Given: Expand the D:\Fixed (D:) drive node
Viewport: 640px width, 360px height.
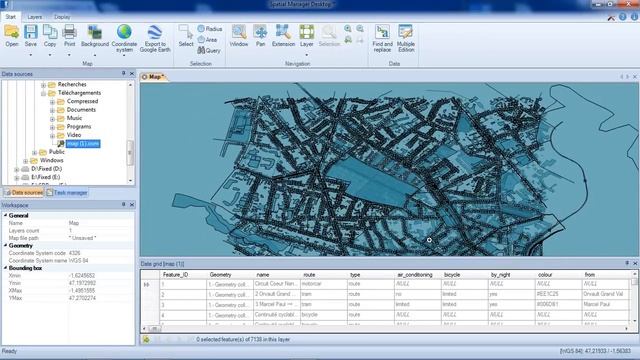Looking at the screenshot, I should [17, 169].
